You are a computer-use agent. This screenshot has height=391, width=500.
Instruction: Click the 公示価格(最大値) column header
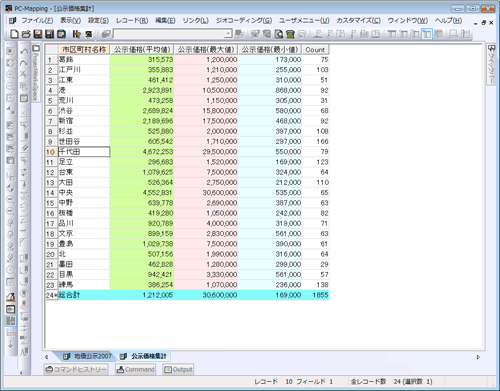[x=206, y=50]
